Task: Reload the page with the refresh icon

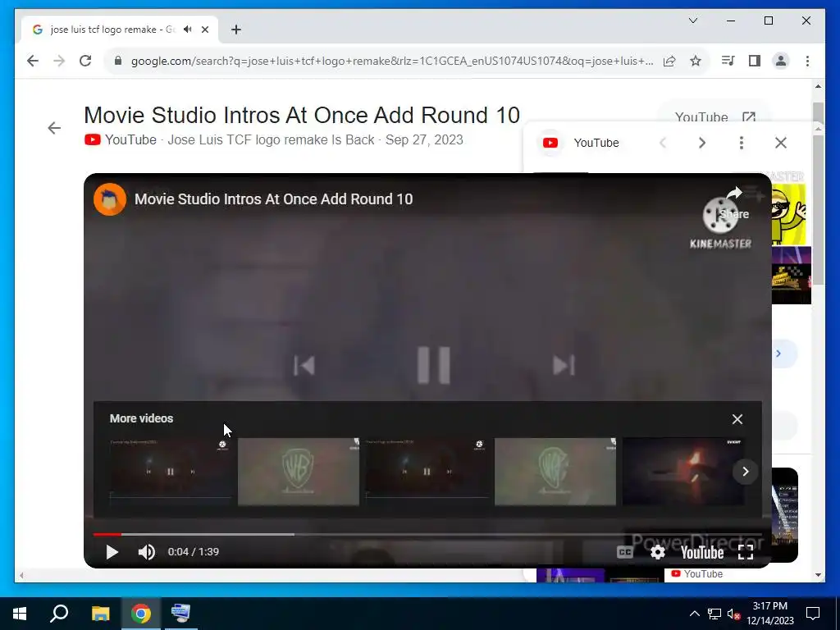Action: [x=85, y=61]
